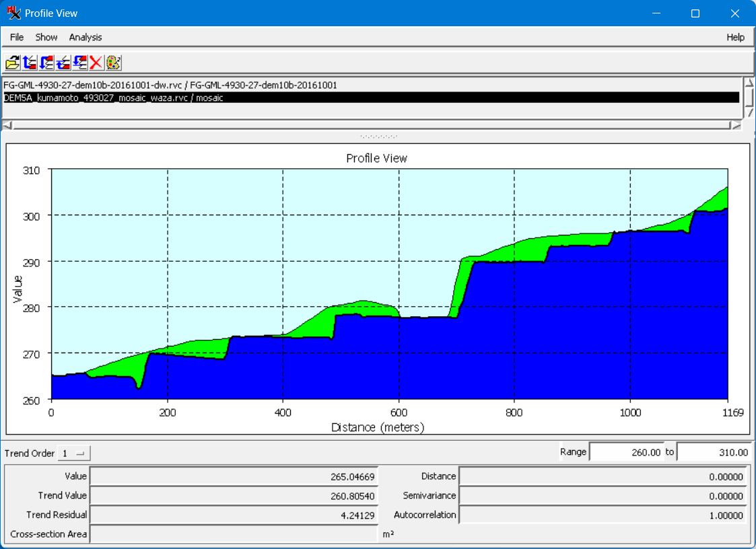Click the red X remove layer icon

coord(96,63)
